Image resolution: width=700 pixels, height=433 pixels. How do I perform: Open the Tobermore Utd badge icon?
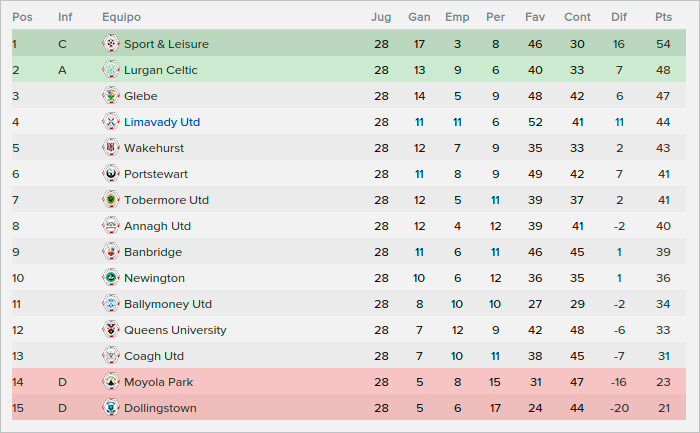point(111,200)
